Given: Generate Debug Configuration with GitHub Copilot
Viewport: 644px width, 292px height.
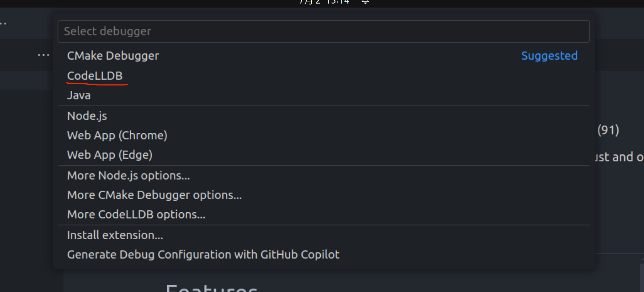Looking at the screenshot, I should click(x=203, y=255).
